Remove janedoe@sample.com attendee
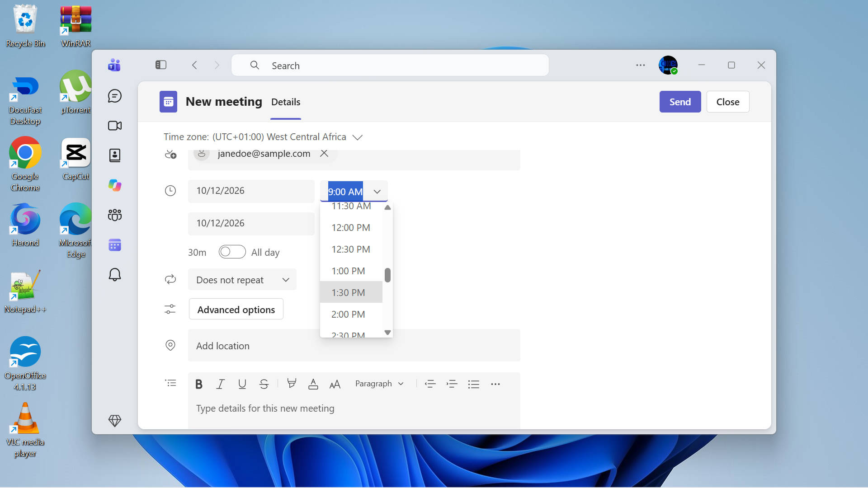Screen dimensions: 868x488 click(324, 153)
